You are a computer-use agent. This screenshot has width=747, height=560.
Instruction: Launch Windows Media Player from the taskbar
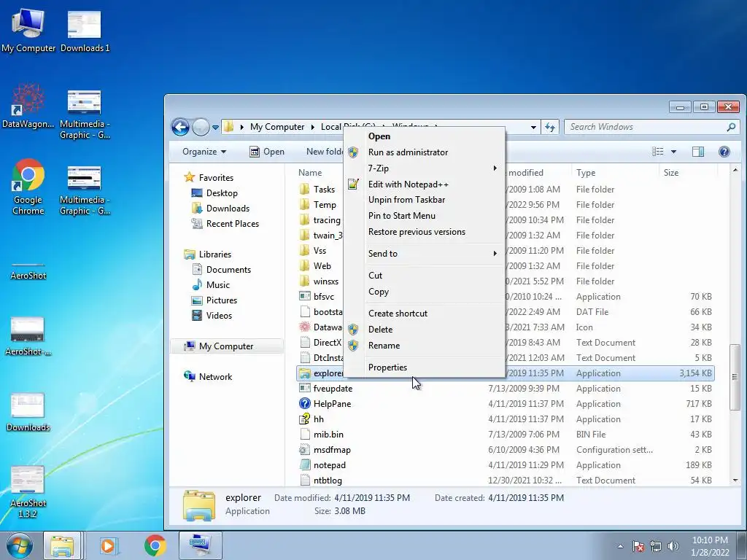[x=108, y=545]
